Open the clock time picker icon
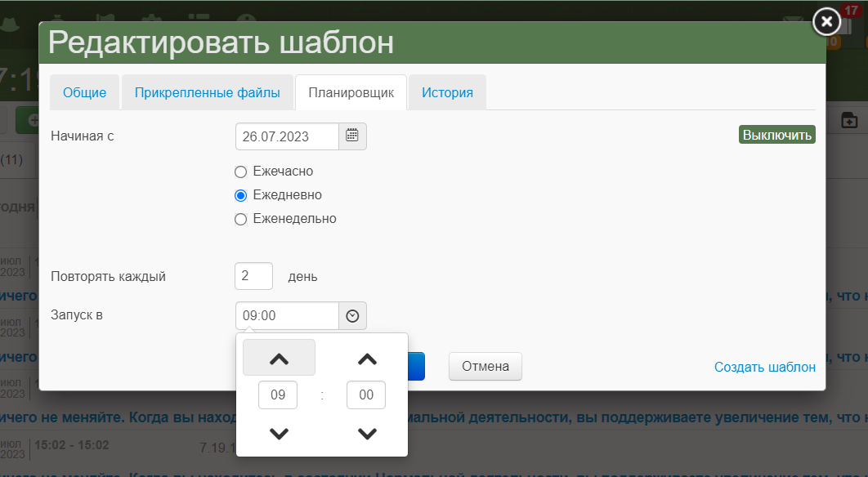This screenshot has height=477, width=868. [352, 315]
